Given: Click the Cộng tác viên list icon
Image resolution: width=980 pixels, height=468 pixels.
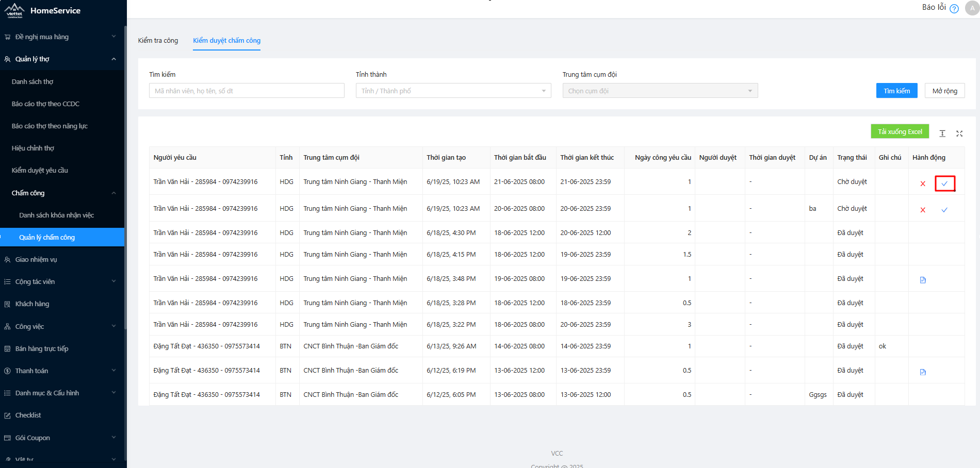Looking at the screenshot, I should point(7,282).
